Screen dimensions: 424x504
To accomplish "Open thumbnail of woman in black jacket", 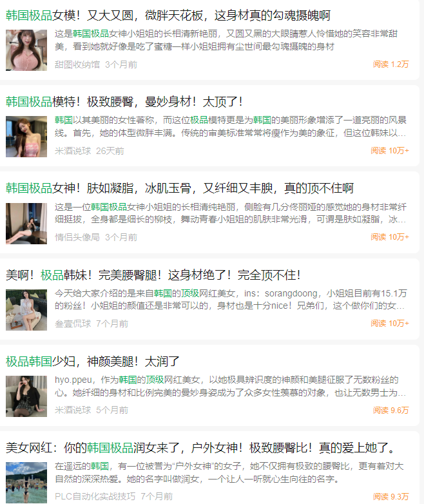I will pyautogui.click(x=26, y=396).
